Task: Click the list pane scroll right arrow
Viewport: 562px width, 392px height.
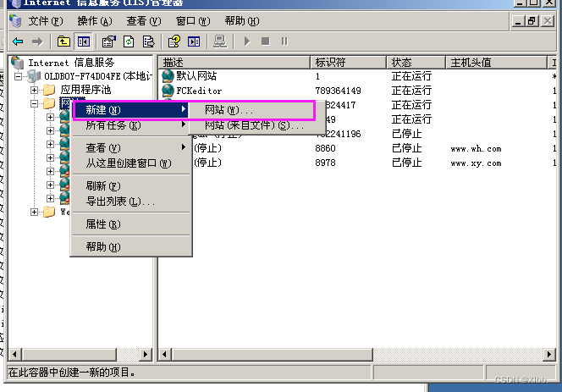Action: [x=548, y=355]
